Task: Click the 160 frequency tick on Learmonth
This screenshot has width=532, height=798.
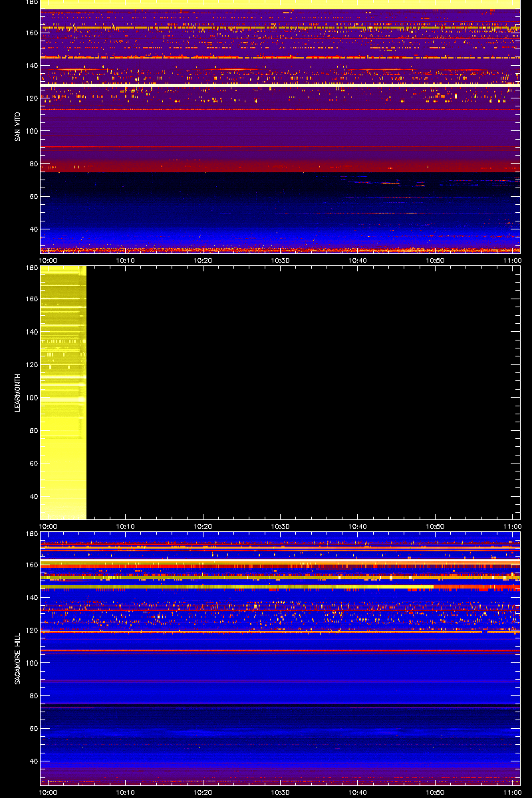Action: point(31,299)
